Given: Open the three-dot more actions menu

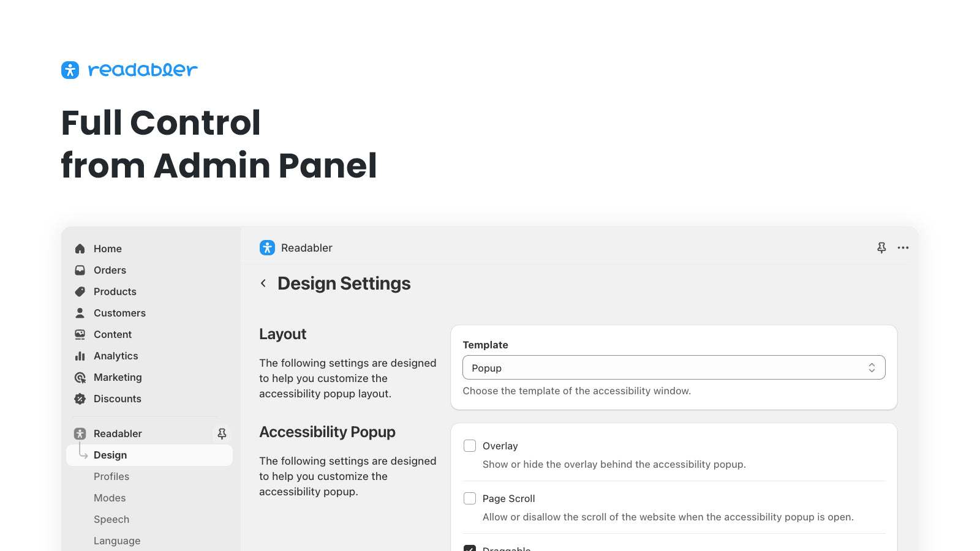Looking at the screenshot, I should click(x=903, y=248).
